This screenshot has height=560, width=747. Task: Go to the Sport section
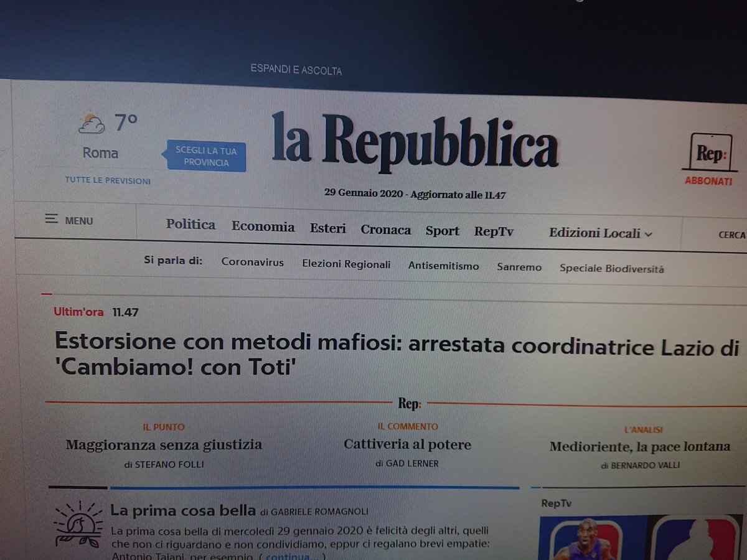pyautogui.click(x=443, y=231)
